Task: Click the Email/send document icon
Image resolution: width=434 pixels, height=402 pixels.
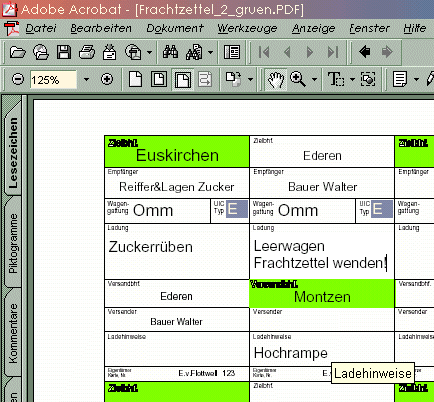Action: click(110, 52)
